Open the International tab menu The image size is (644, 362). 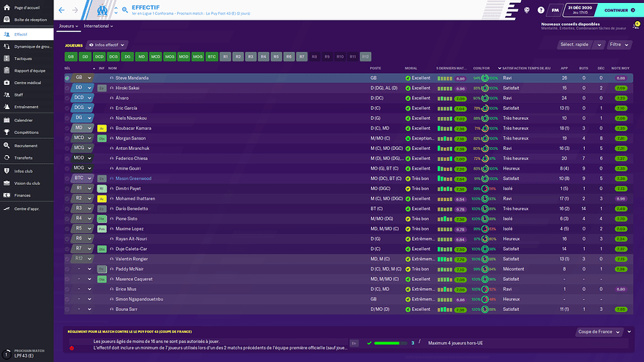coord(99,26)
